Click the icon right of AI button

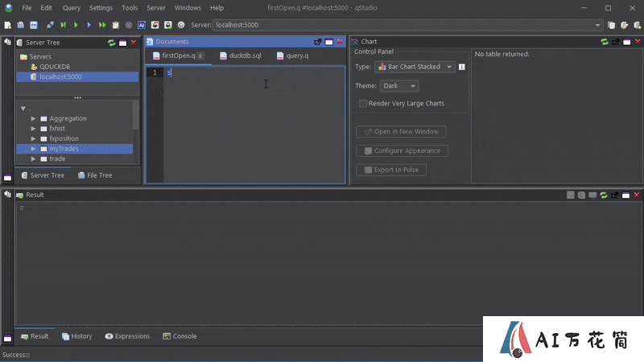[155, 25]
